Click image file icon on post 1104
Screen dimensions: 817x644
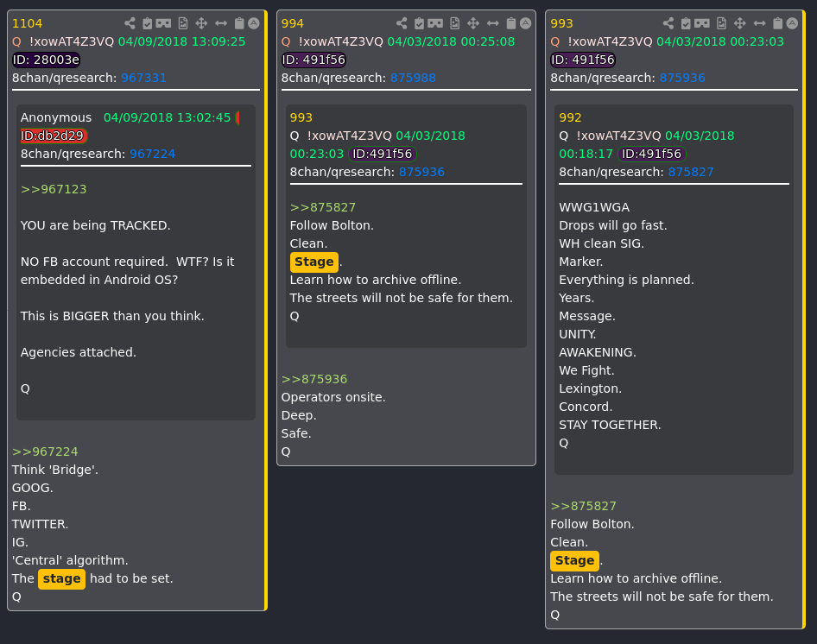183,23
